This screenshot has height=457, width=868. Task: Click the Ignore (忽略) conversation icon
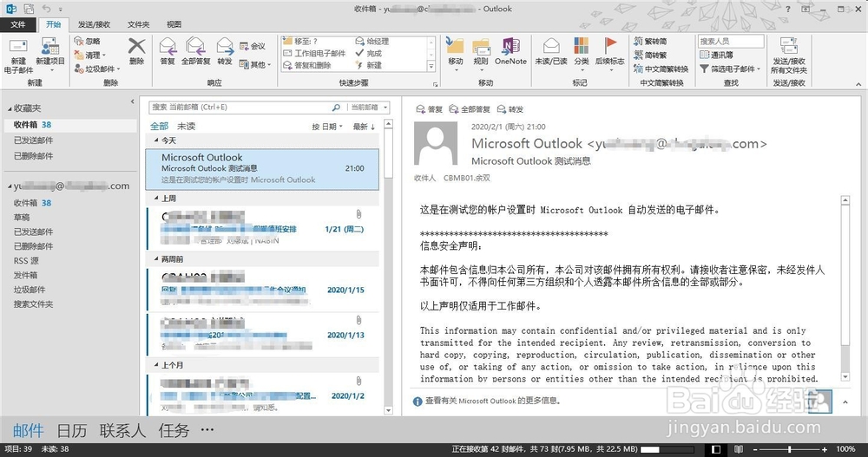click(x=79, y=41)
